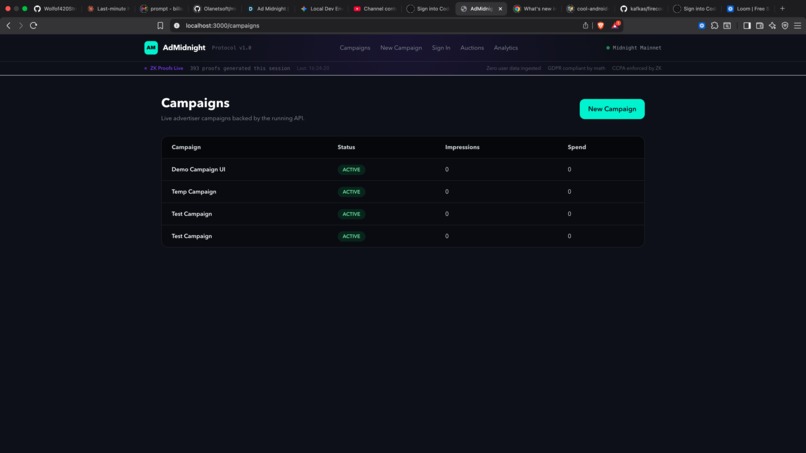Select the Demo Campaign UI row

click(402, 170)
